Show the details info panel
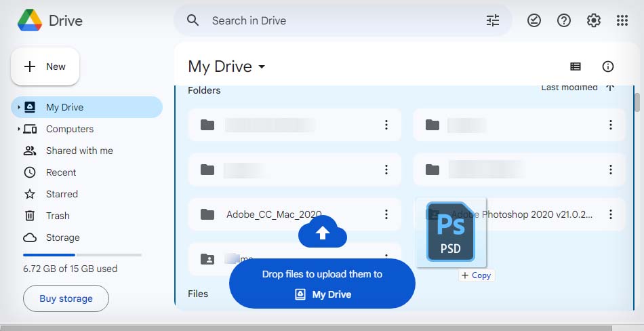The image size is (644, 331). 608,66
